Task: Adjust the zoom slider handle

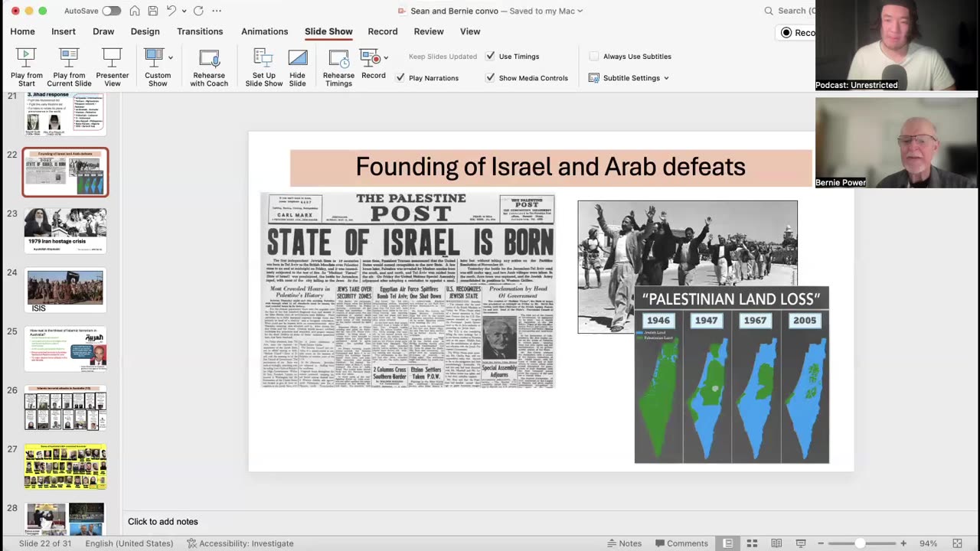Action: coord(860,543)
